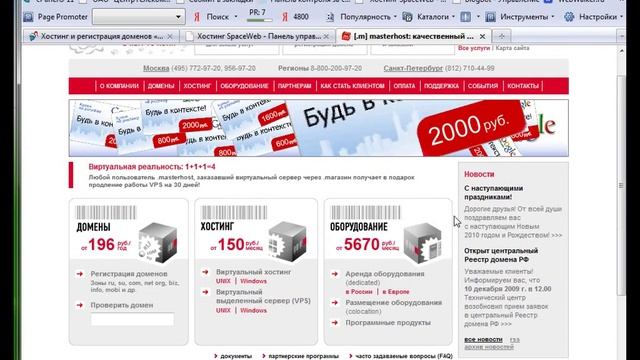Open the Page Promoter search combo box
The height and width of the screenshot is (360, 640).
pyautogui.click(x=139, y=17)
